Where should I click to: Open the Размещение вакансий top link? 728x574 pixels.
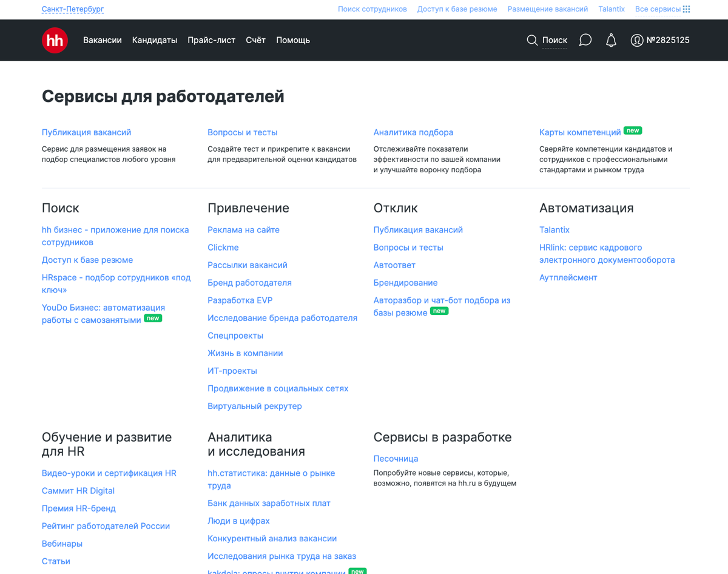[548, 9]
